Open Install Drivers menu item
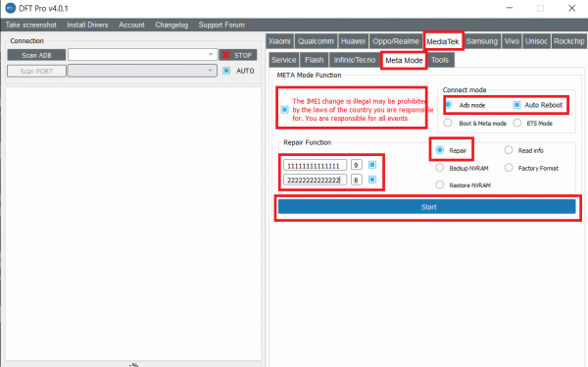 87,25
